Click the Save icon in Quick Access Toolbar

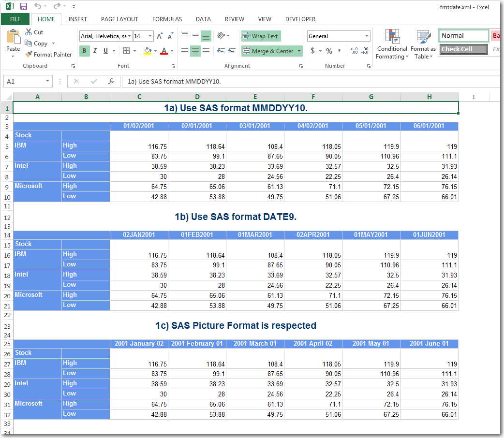(24, 6)
